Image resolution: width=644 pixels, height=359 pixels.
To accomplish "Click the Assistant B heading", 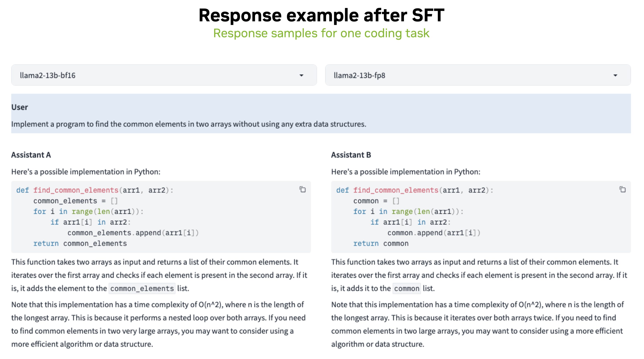I will pyautogui.click(x=351, y=155).
